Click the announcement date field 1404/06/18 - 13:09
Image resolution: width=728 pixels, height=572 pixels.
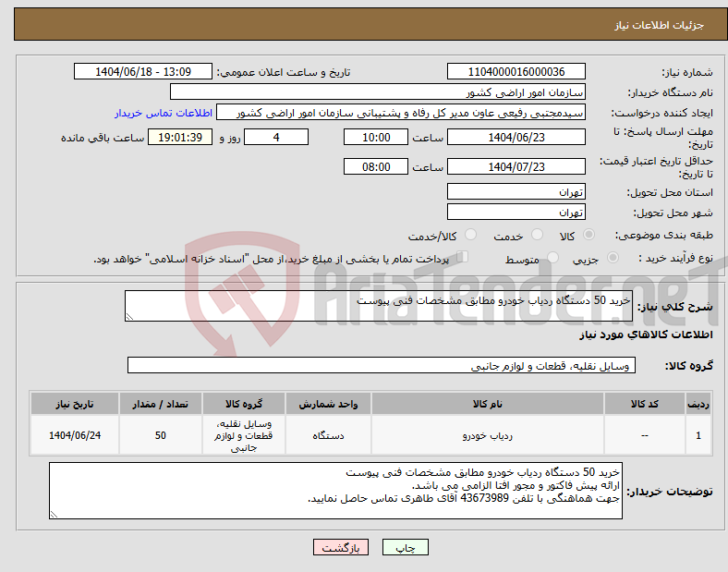pos(143,71)
